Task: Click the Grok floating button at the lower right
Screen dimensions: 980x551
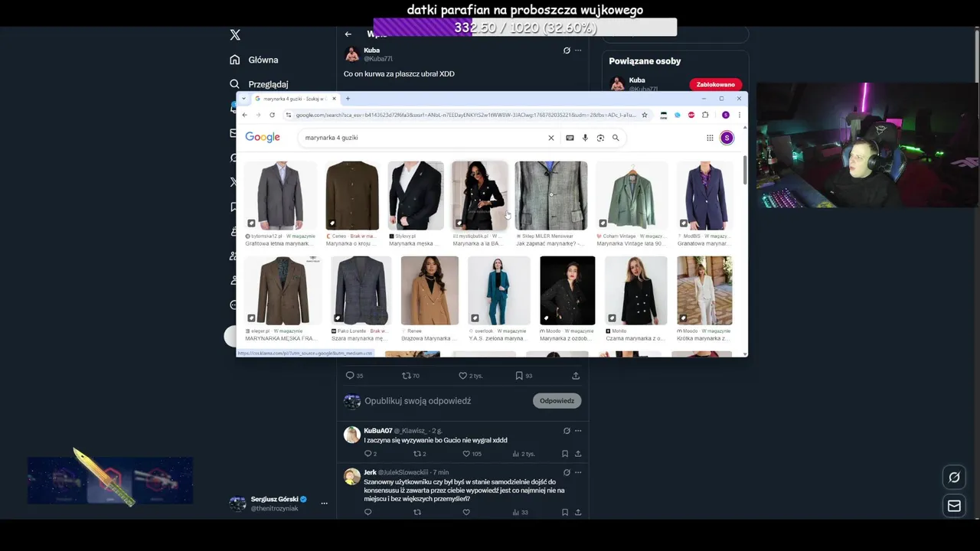Action: (x=954, y=478)
